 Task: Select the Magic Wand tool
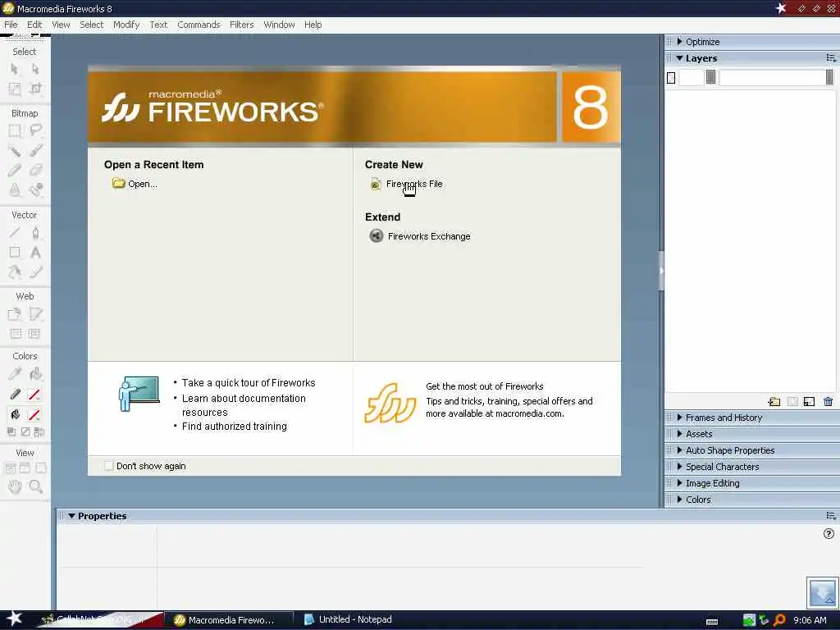15,151
